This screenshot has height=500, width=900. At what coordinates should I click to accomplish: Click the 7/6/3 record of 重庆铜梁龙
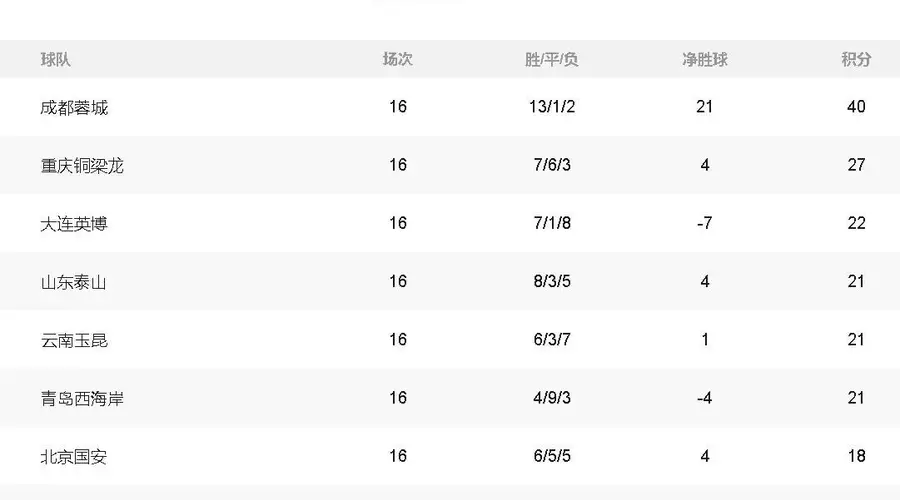(552, 165)
